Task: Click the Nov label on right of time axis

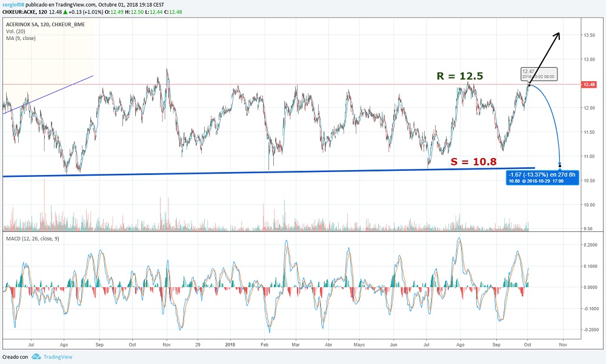Action: pos(563,345)
